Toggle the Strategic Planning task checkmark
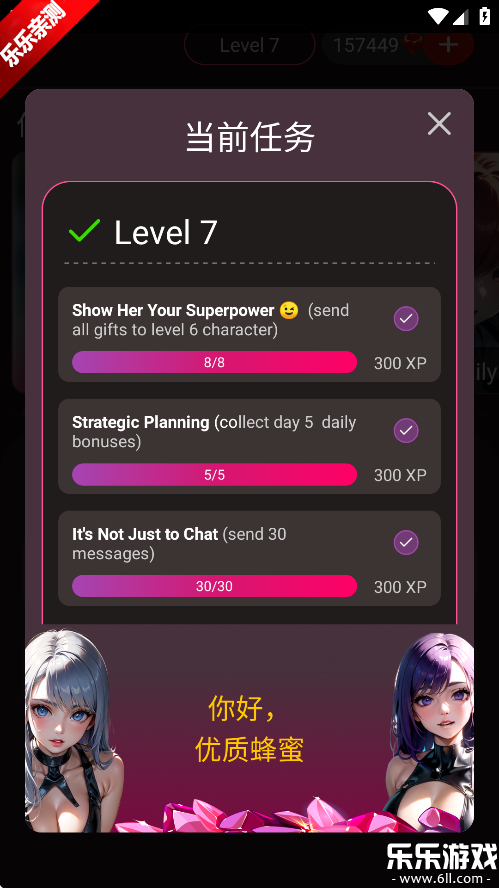The image size is (499, 888). coord(406,431)
